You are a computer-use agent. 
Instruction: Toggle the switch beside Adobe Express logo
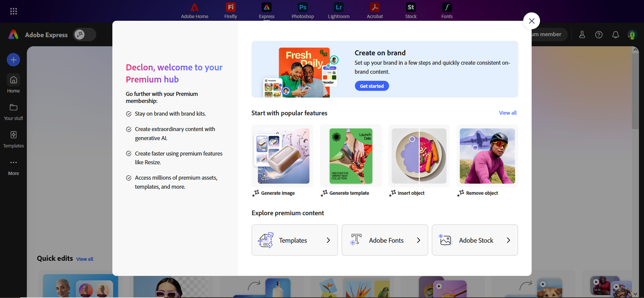pyautogui.click(x=84, y=35)
